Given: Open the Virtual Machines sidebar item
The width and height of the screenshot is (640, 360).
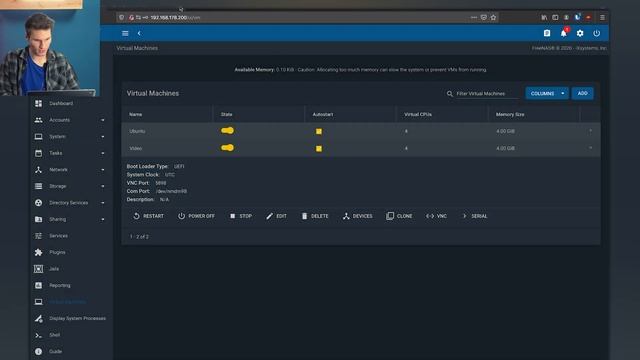Looking at the screenshot, I should point(67,302).
